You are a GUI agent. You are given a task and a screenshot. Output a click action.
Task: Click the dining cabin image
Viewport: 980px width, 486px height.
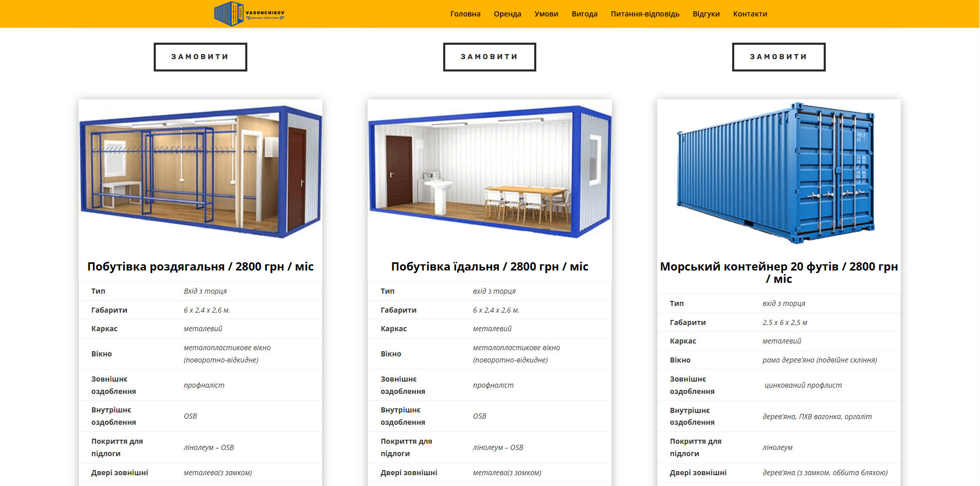coord(489,172)
